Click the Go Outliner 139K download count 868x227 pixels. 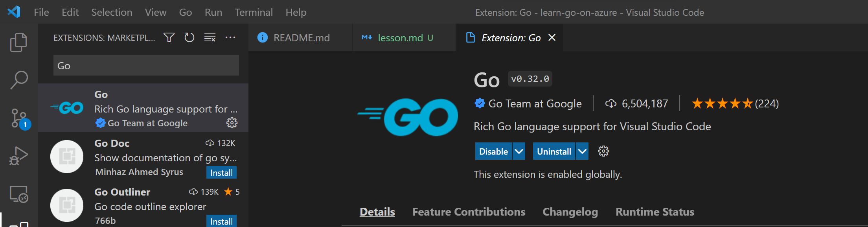pos(204,192)
